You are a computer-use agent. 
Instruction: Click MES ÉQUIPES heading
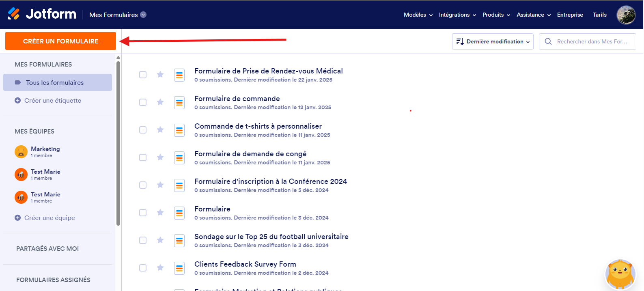click(34, 131)
